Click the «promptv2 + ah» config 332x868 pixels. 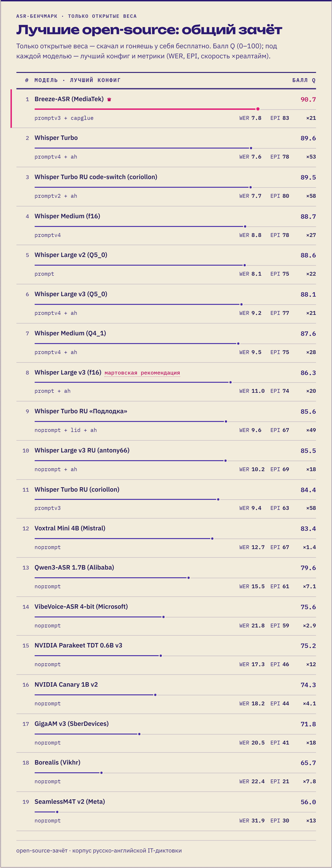56,196
